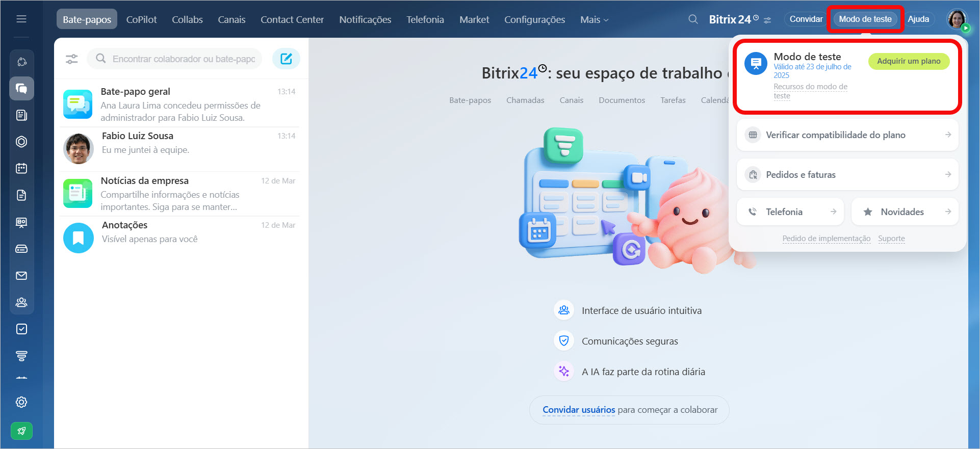Image resolution: width=980 pixels, height=449 pixels.
Task: Open the user profile avatar
Action: [x=957, y=19]
